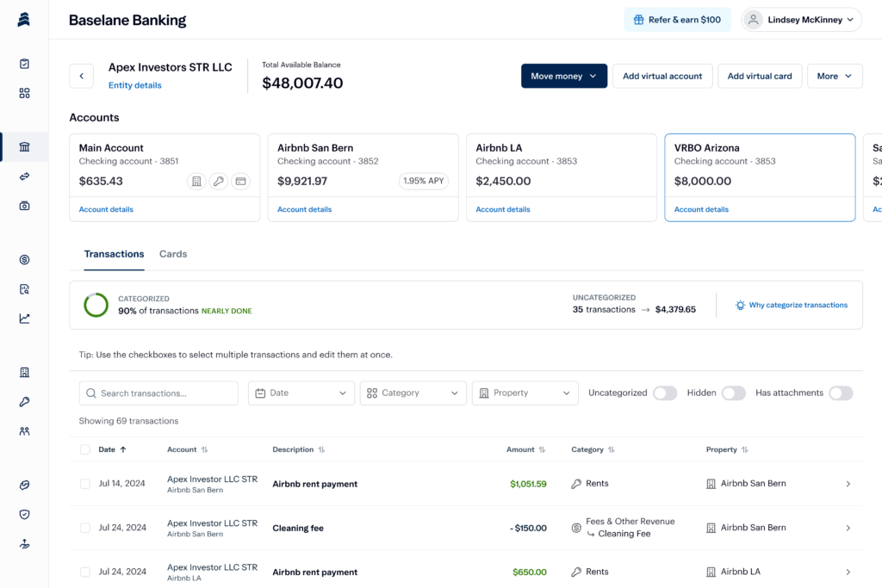Image resolution: width=882 pixels, height=588 pixels.
Task: Switch to the Cards tab
Action: tap(172, 254)
